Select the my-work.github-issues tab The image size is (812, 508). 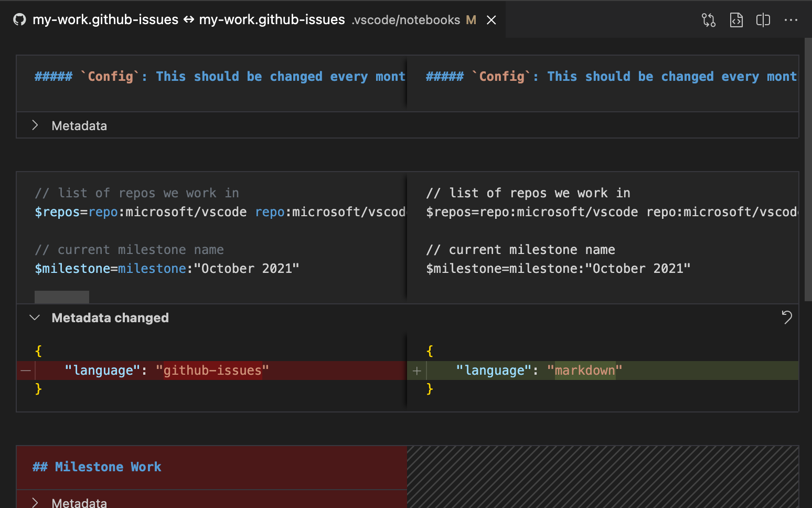(105, 19)
